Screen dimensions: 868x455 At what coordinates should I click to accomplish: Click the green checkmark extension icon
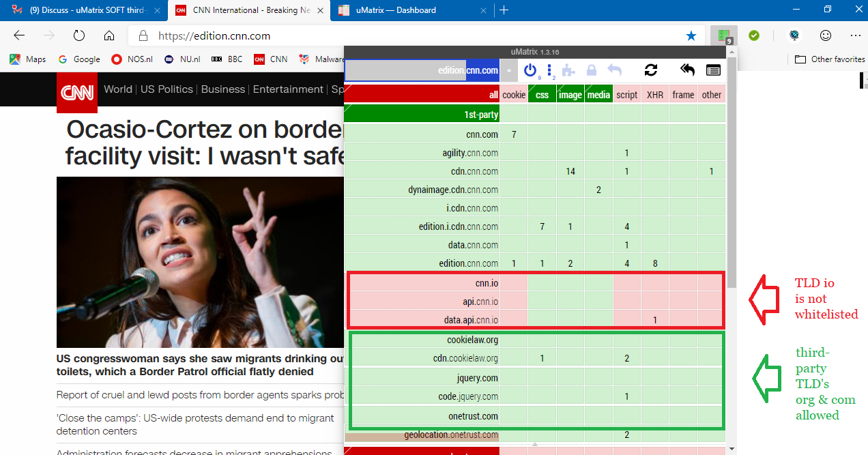[x=754, y=35]
